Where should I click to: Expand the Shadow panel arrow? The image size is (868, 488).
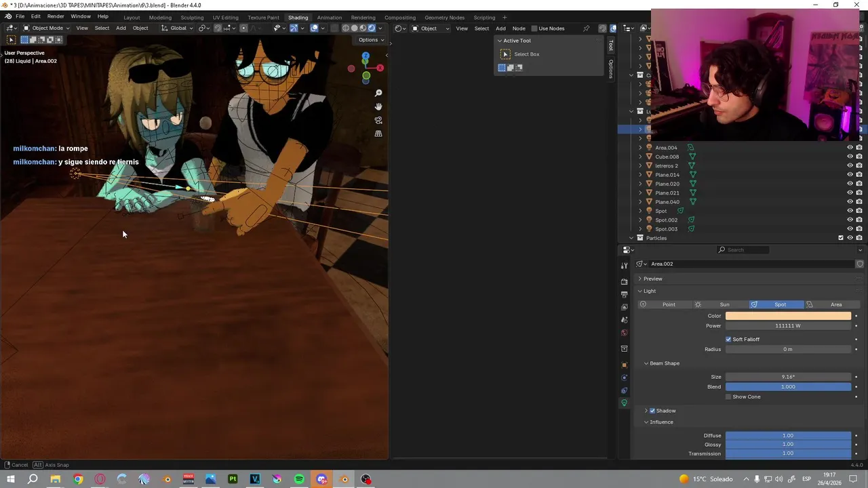(x=646, y=411)
